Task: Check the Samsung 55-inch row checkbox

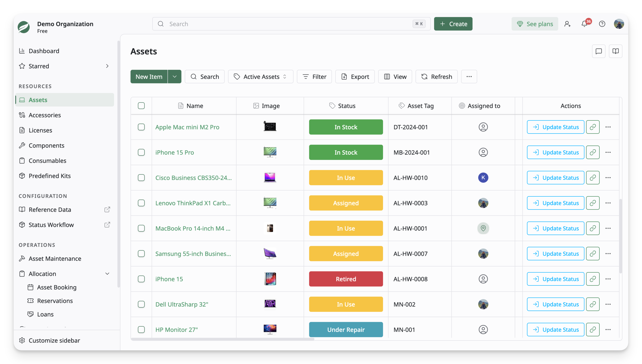Action: [141, 253]
